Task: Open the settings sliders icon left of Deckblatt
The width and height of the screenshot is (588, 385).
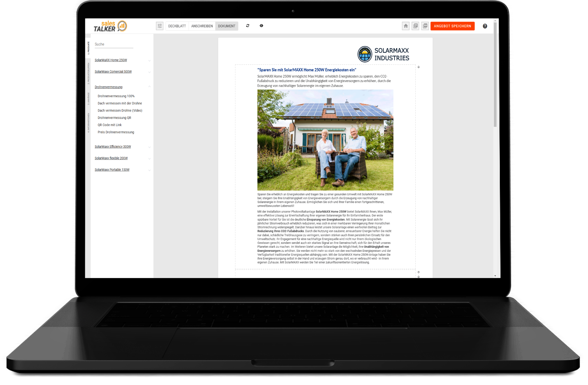Action: [159, 26]
